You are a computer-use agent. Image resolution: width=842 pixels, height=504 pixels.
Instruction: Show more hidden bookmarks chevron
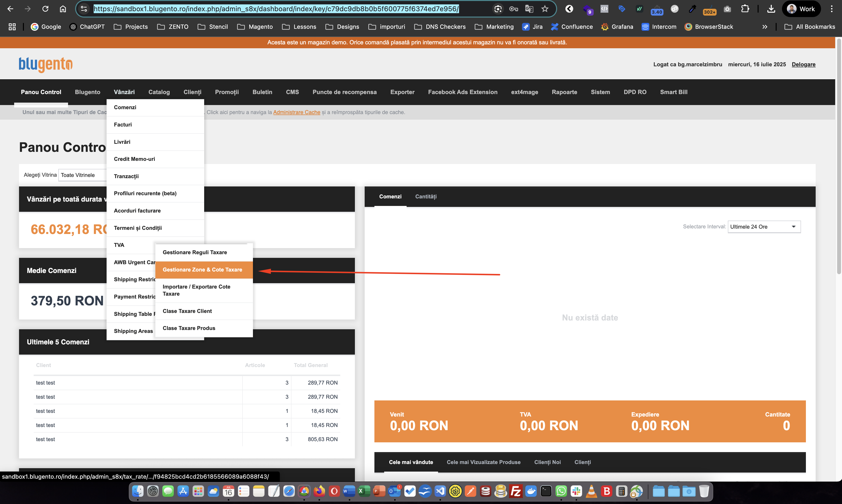point(764,27)
